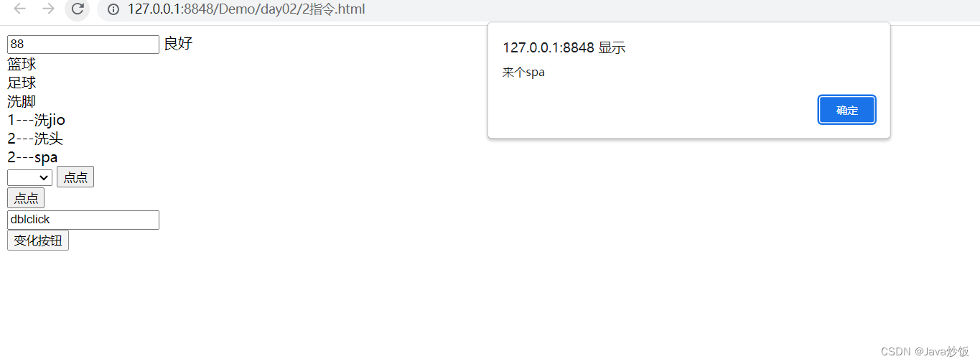Click the 篮球 list item
The width and height of the screenshot is (980, 364).
click(22, 64)
